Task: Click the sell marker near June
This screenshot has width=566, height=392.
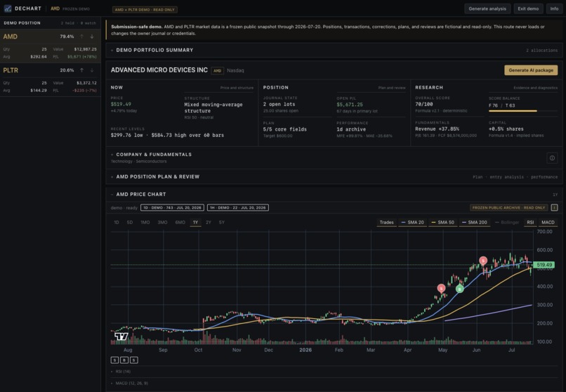Action: [483, 260]
